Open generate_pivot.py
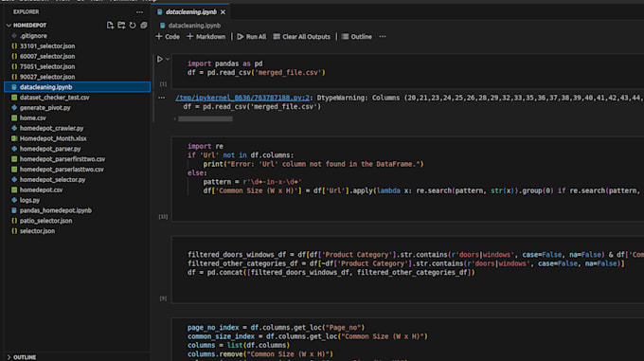The height and width of the screenshot is (361, 644). 45,108
